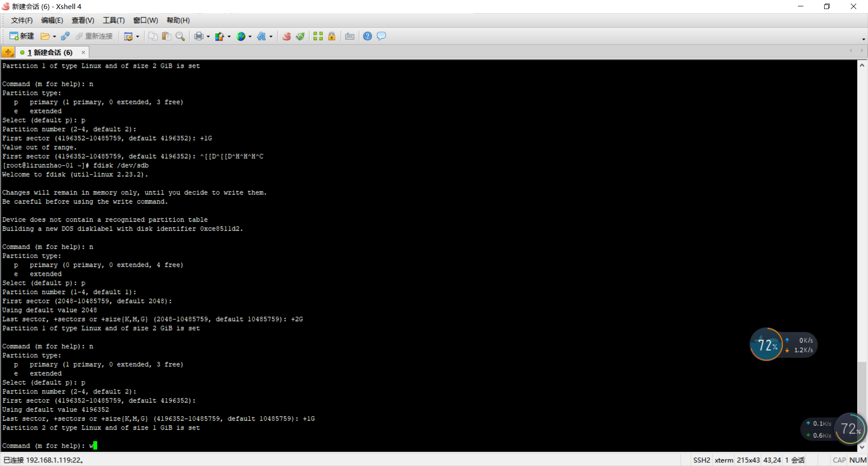
Task: Expand the Print dropdown arrow
Action: click(x=208, y=37)
